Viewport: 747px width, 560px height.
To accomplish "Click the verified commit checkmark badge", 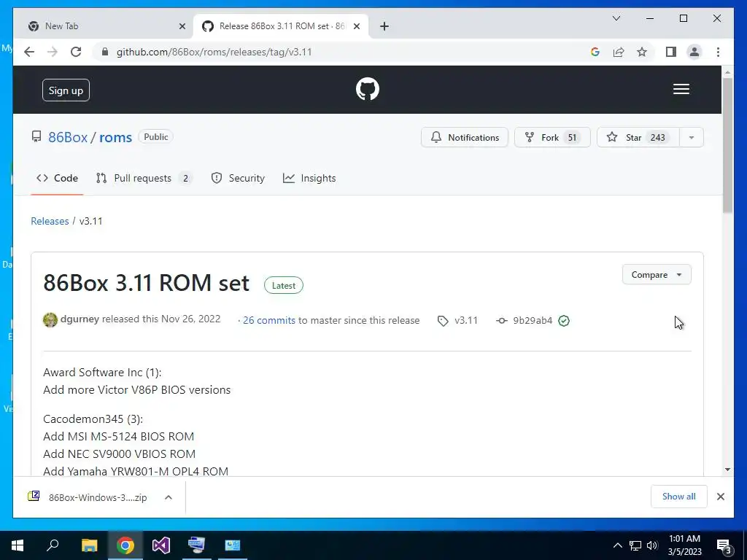I will tap(564, 321).
